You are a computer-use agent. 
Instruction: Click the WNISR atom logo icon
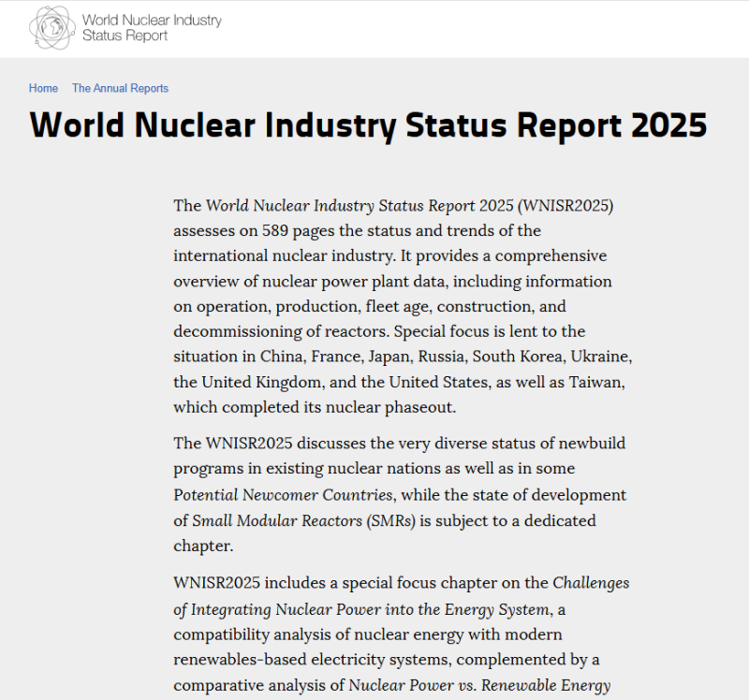point(51,28)
